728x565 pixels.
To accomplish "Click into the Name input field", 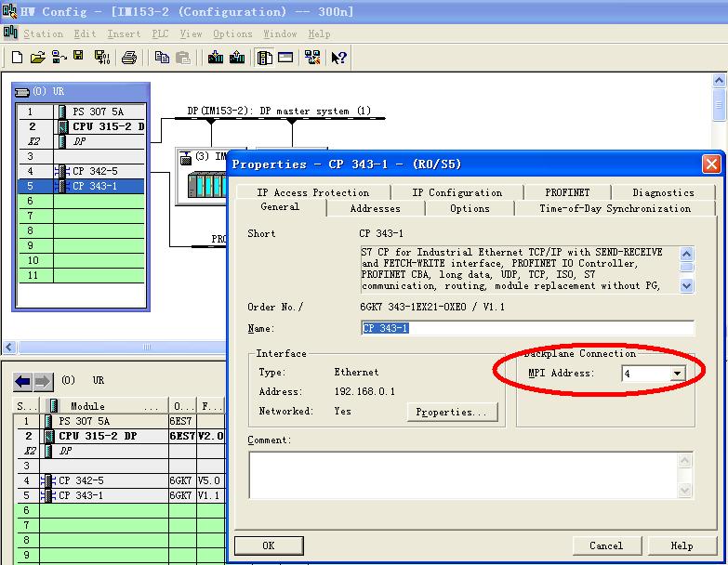I will (526, 328).
